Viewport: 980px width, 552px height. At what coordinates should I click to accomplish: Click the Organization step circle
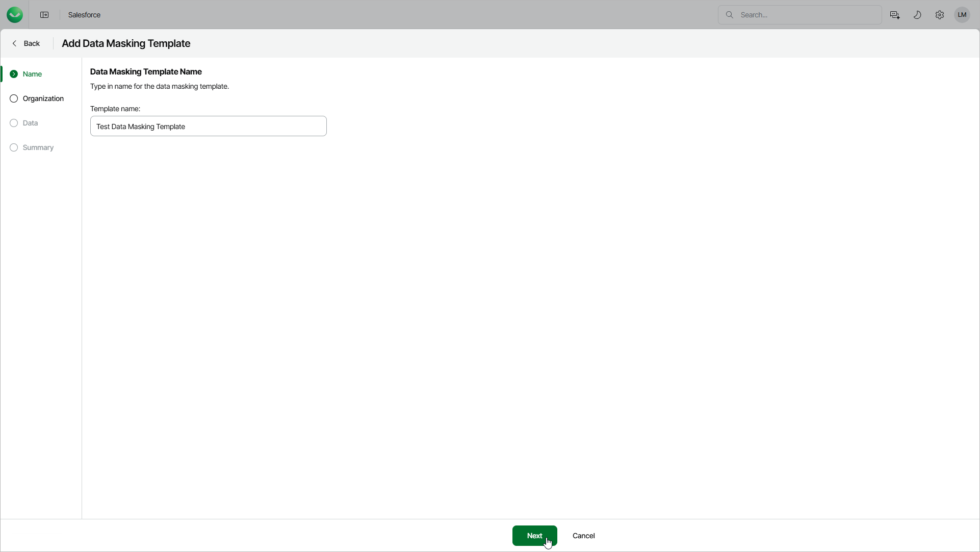tap(14, 98)
